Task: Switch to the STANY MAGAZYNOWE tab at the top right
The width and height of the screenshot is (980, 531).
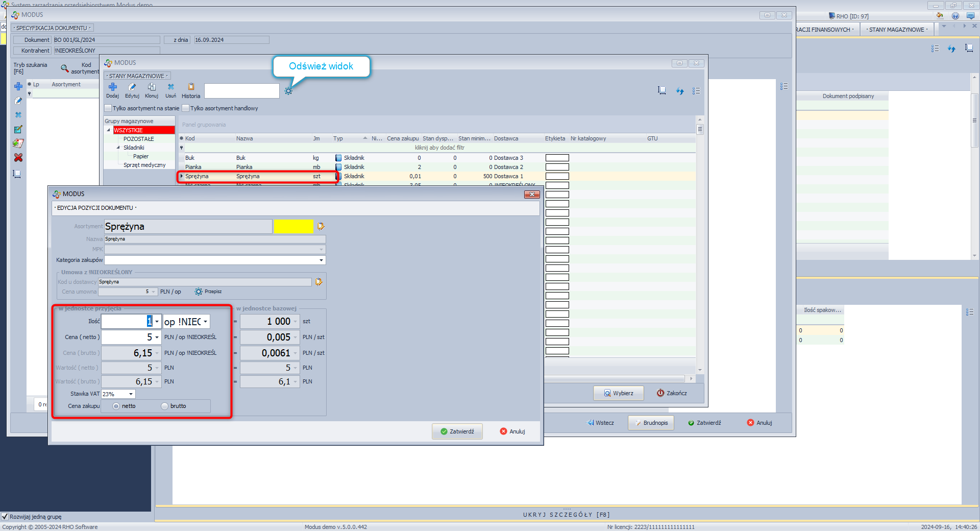Action: (897, 30)
